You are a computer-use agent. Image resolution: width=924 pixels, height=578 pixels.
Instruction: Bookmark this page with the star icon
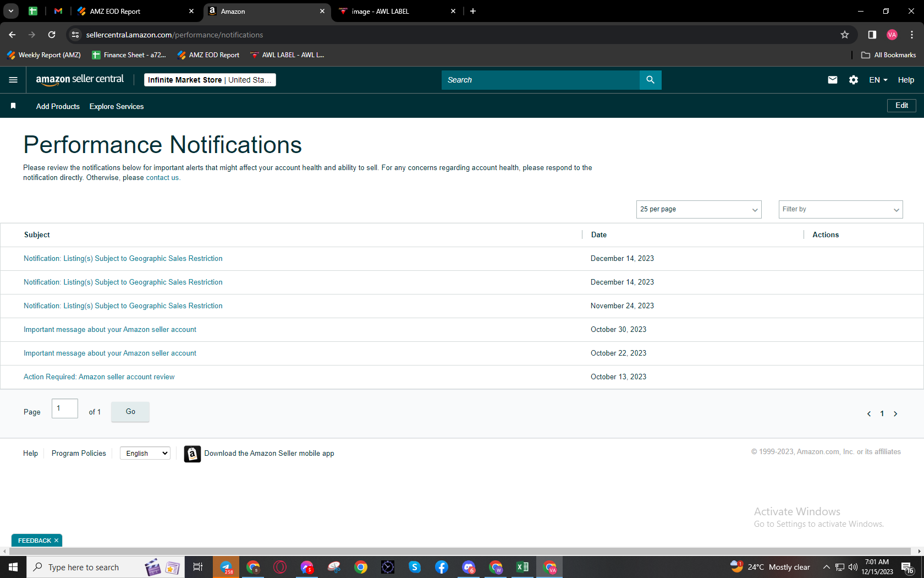845,35
